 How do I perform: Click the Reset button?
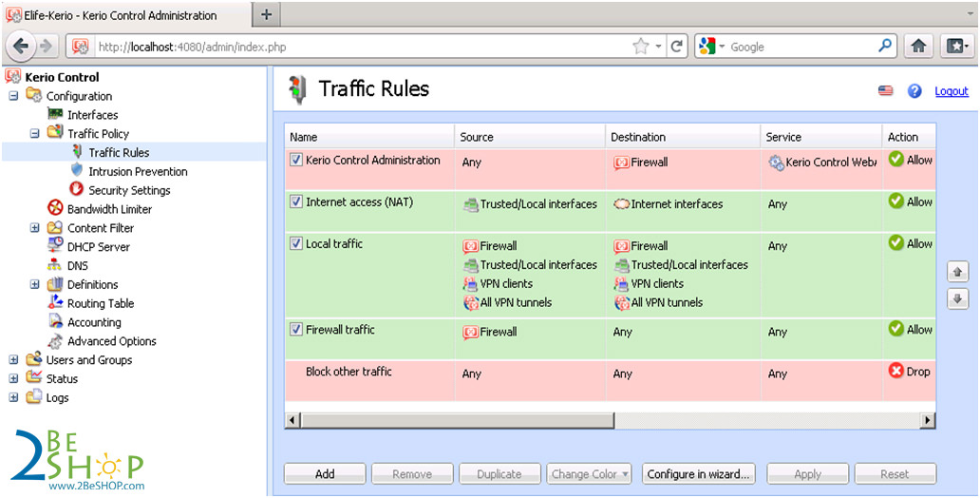coord(895,474)
